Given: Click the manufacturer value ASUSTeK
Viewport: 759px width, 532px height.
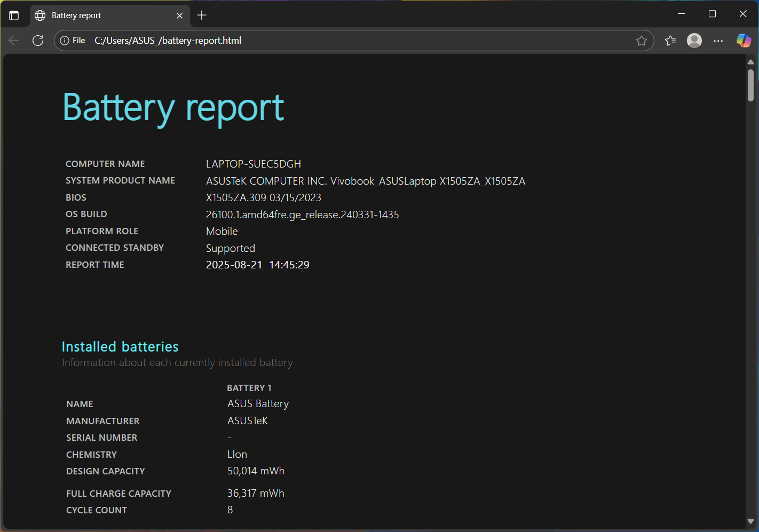Looking at the screenshot, I should click(248, 420).
